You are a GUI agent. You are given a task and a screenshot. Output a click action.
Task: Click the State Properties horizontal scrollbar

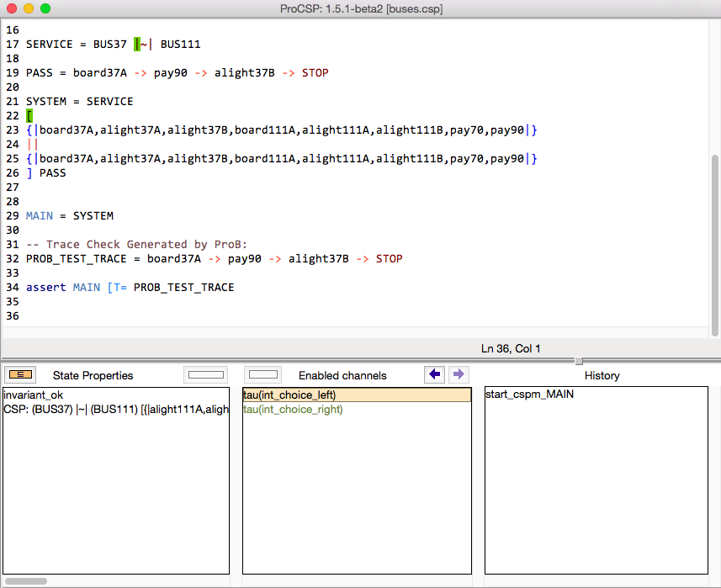(x=27, y=580)
